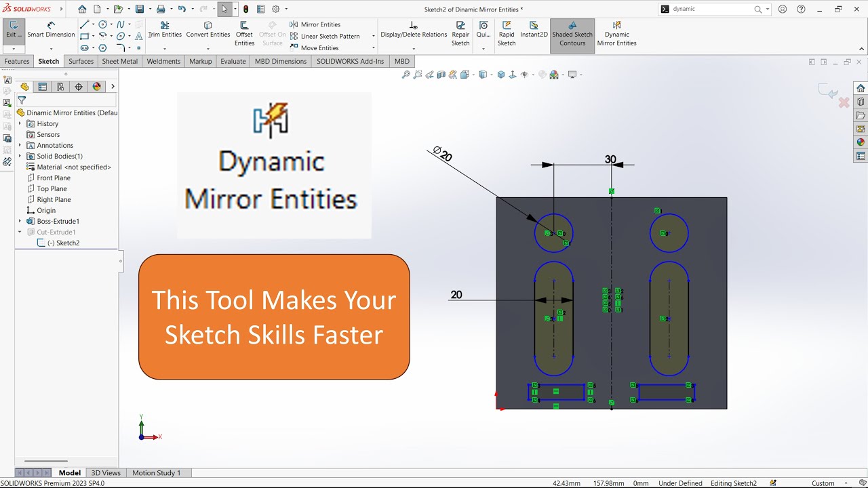Open the Weldments tab
The height and width of the screenshot is (488, 868).
(x=163, y=61)
